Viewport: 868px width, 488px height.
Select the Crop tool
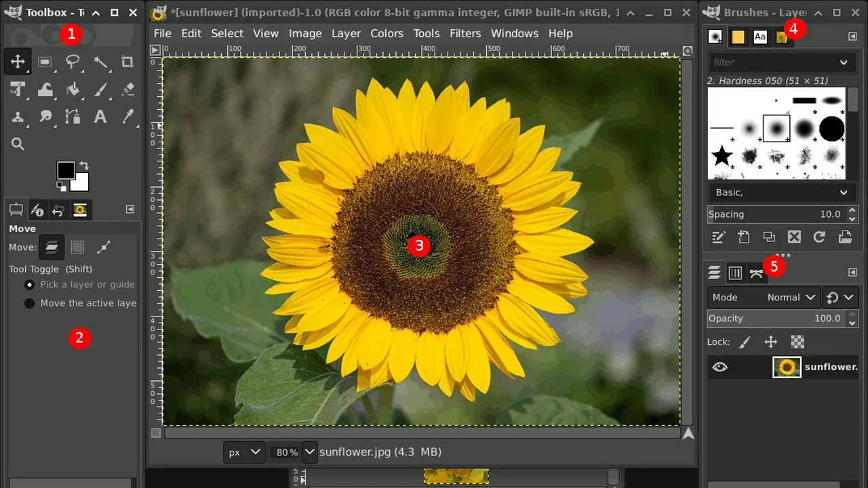(x=128, y=62)
